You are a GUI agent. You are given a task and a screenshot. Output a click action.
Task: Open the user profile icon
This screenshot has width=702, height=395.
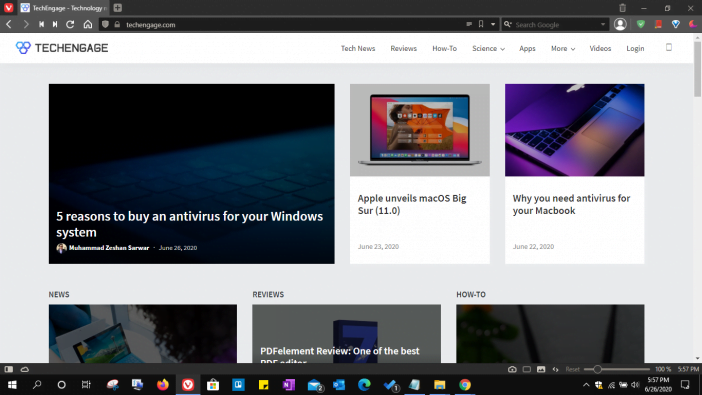coord(620,24)
